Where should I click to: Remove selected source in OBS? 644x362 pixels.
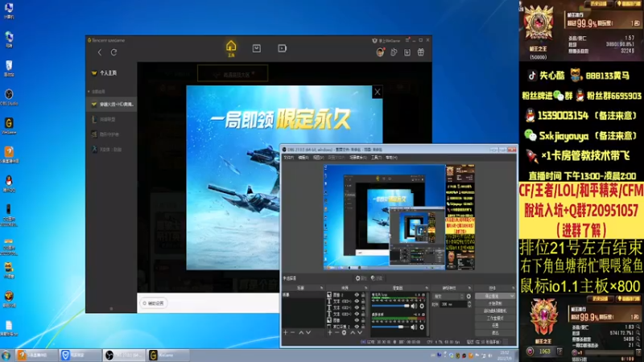tap(336, 332)
